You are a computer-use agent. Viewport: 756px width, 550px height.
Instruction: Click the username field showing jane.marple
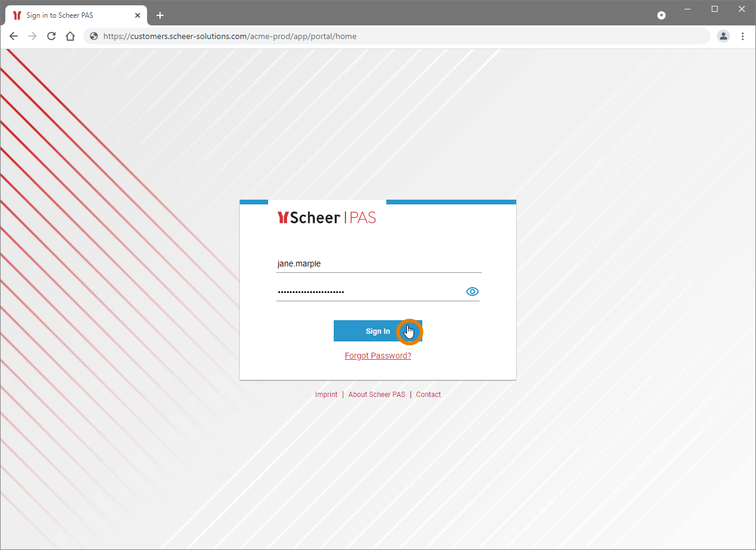[x=378, y=263]
